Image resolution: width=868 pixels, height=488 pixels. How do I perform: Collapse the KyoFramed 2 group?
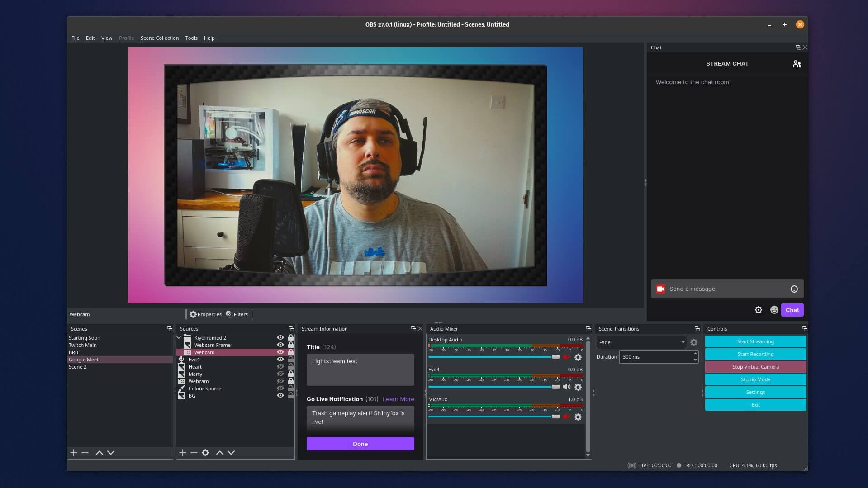179,338
